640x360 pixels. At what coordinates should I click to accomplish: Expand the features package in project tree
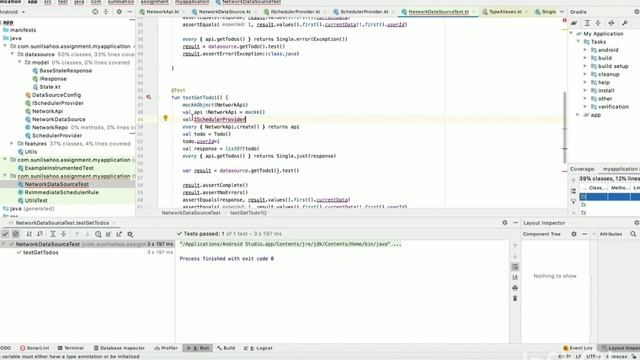(x=12, y=144)
